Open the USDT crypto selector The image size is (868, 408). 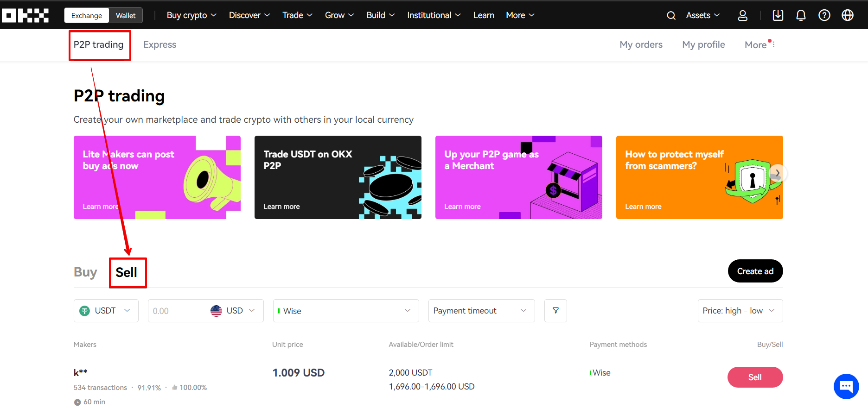(106, 311)
